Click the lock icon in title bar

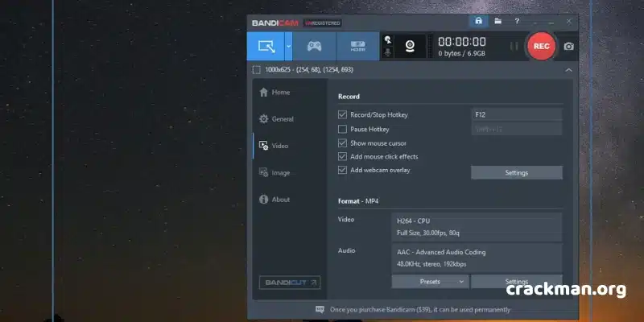coord(478,21)
